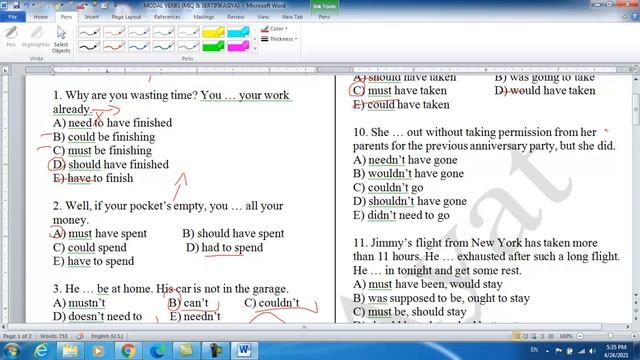Image resolution: width=640 pixels, height=360 pixels.
Task: Click the vertical scrollbar of the document
Action: 636,109
